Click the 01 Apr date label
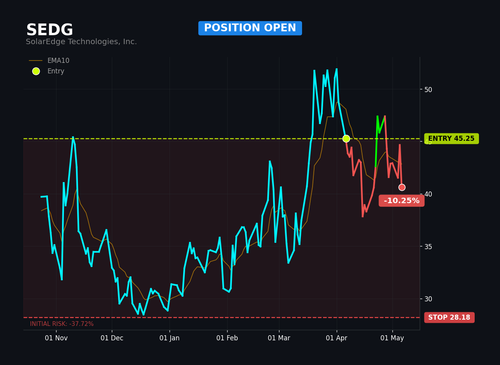This screenshot has height=365, width=500. pos(336,338)
